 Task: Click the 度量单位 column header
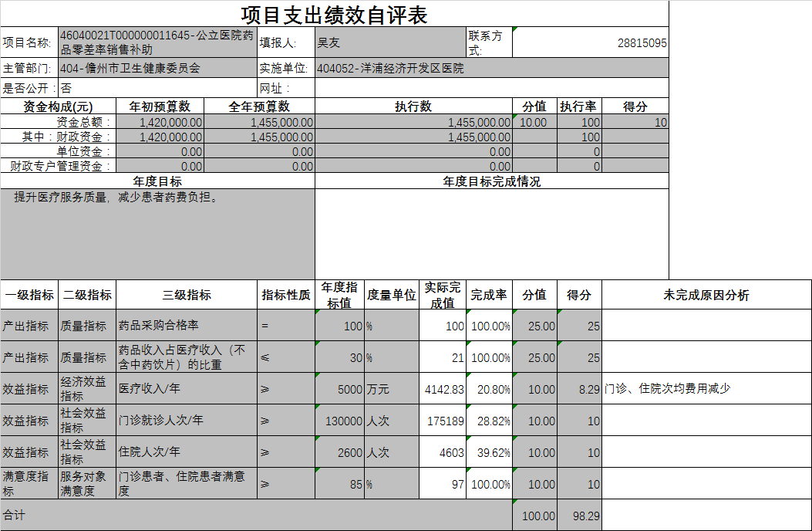click(392, 295)
